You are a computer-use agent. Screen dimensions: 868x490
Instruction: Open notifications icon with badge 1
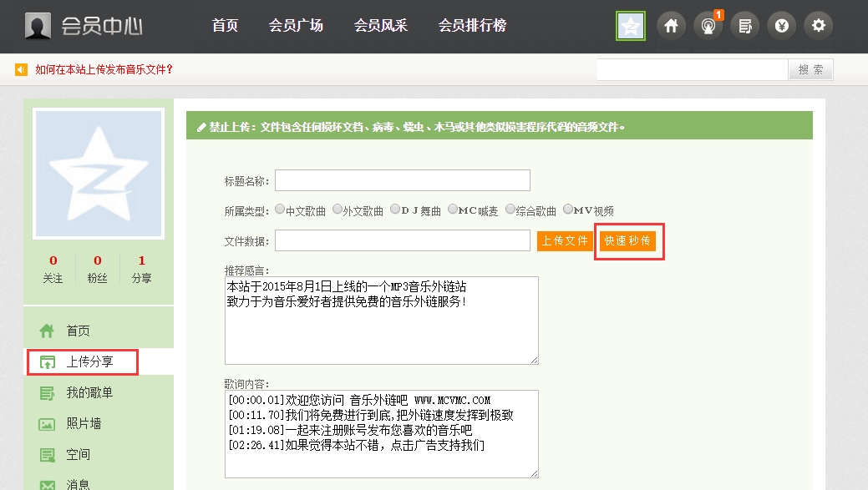(x=708, y=26)
